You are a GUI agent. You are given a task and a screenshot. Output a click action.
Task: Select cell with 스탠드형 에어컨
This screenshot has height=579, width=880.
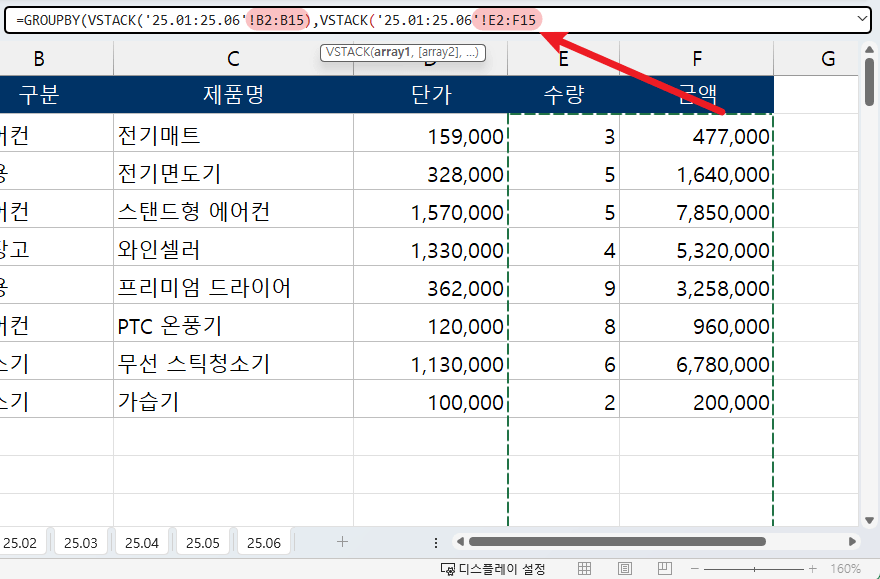[x=233, y=209]
